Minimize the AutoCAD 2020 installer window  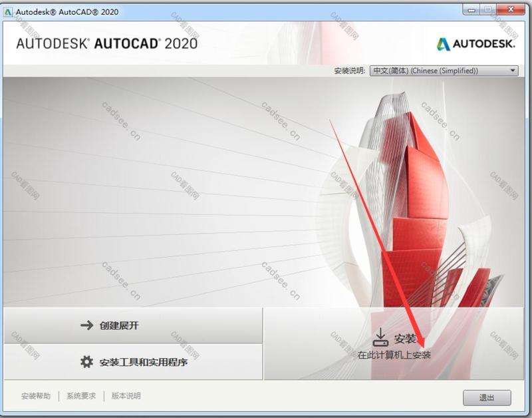(x=471, y=10)
